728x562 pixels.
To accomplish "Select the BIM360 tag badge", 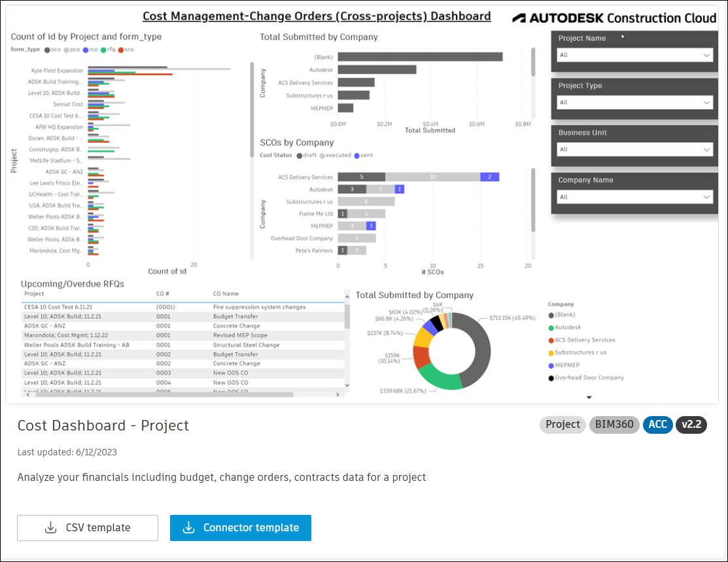I will (614, 425).
